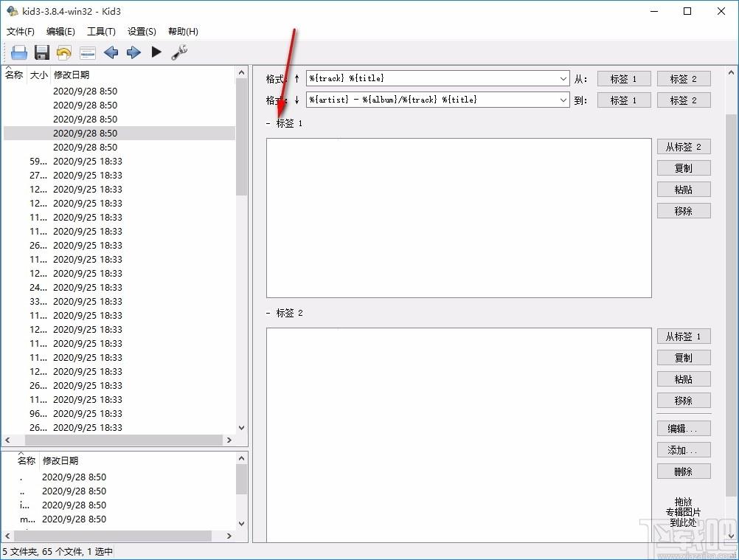Viewport: 739px width, 560px height.
Task: Open settings via wrench icon
Action: 179,52
